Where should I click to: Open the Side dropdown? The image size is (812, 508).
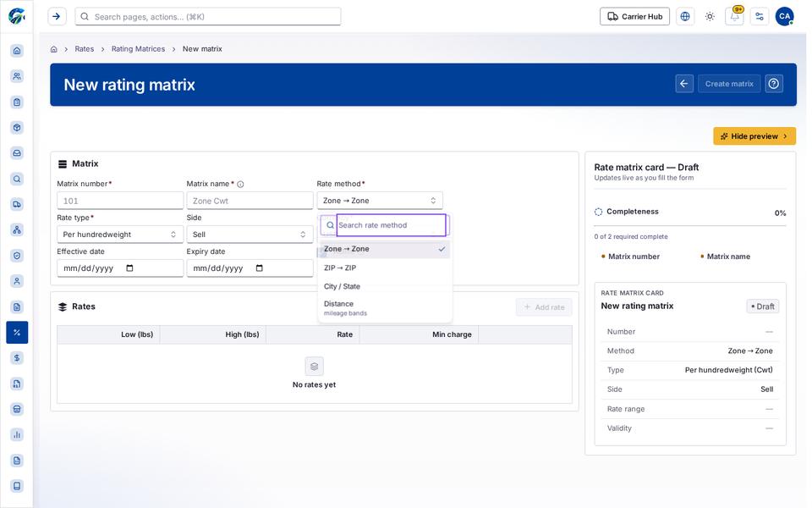click(250, 235)
